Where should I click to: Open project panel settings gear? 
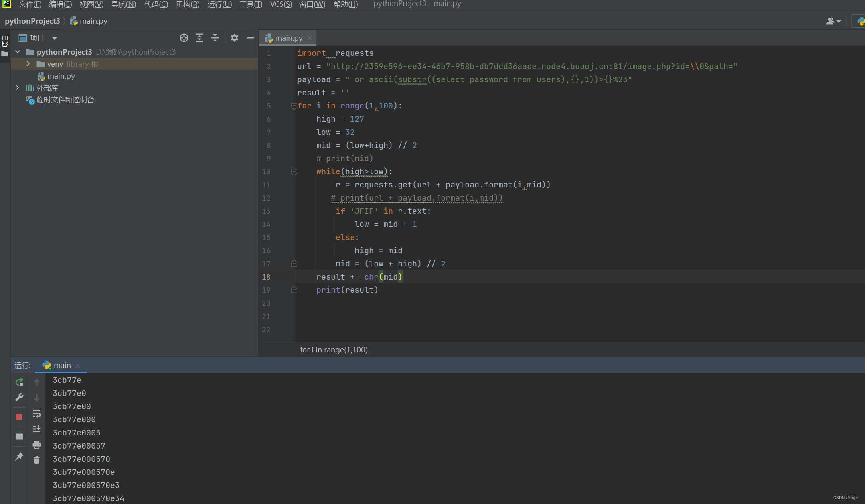235,38
